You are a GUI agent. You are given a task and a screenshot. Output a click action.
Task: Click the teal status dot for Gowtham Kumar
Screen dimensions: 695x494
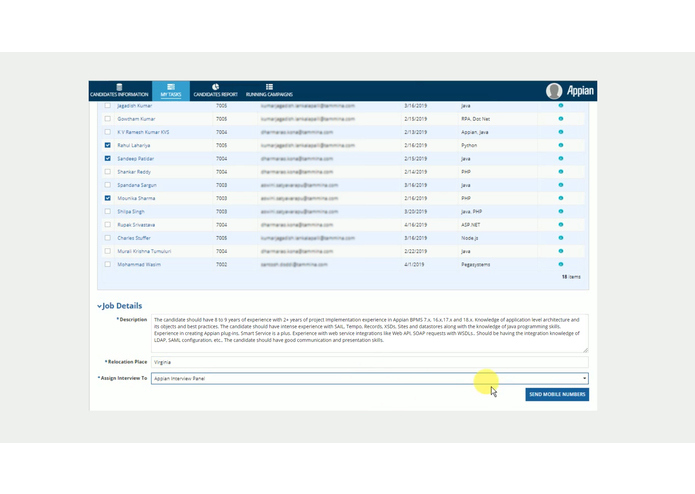[x=561, y=119]
